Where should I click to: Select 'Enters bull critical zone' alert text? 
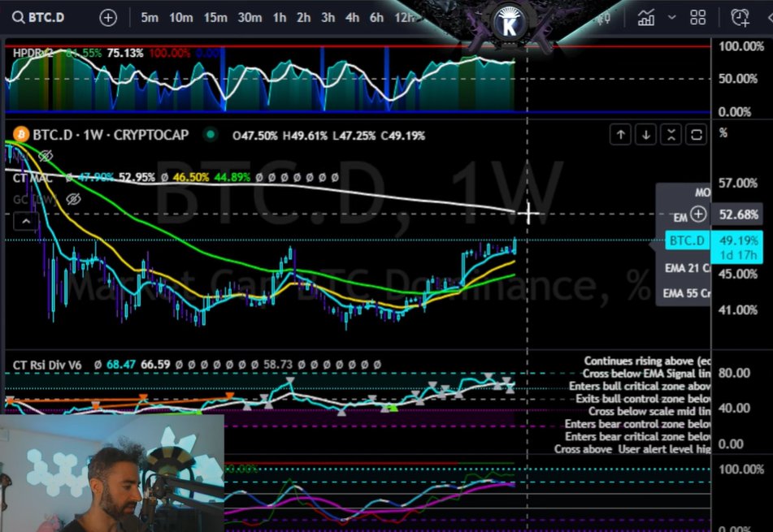pyautogui.click(x=640, y=386)
